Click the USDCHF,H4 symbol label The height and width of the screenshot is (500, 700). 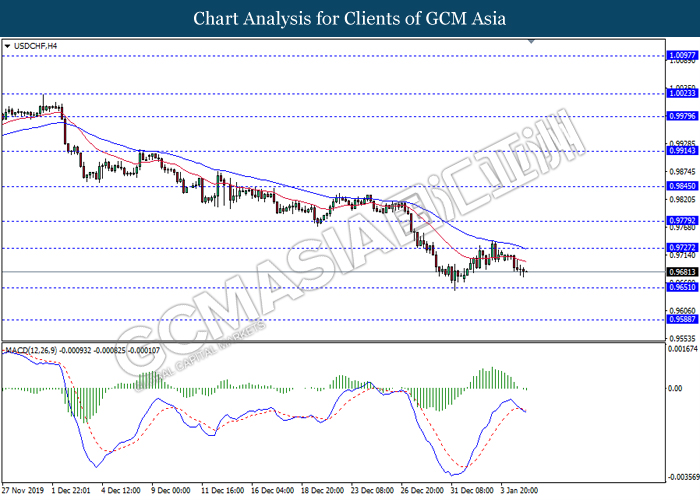point(37,45)
